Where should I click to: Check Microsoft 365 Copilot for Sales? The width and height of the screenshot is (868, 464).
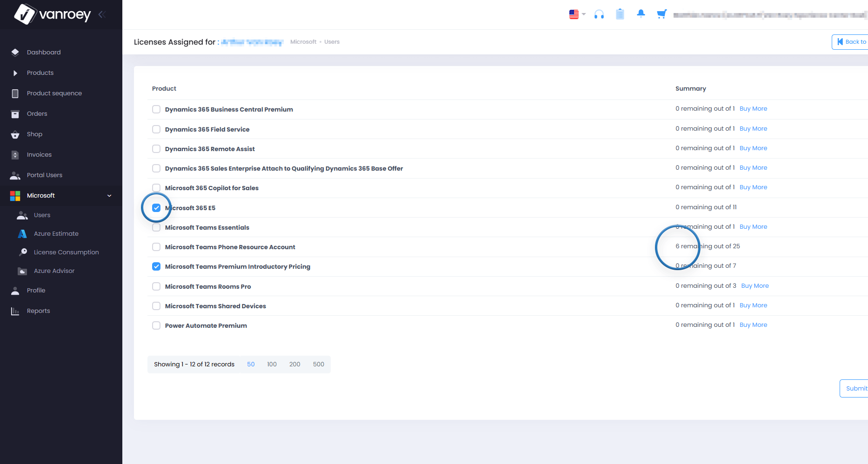coord(156,188)
